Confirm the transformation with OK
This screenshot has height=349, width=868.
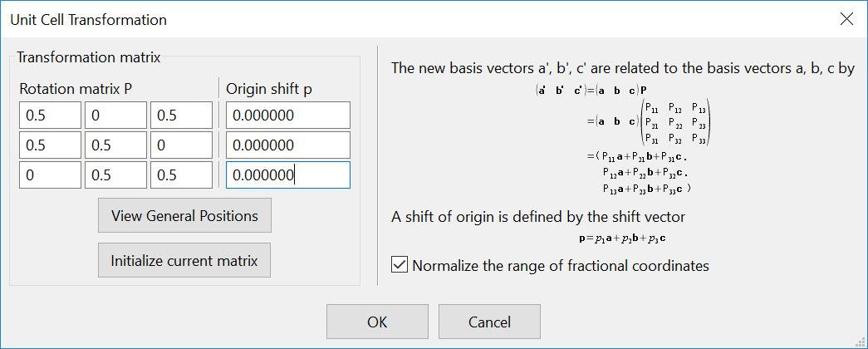pyautogui.click(x=377, y=322)
